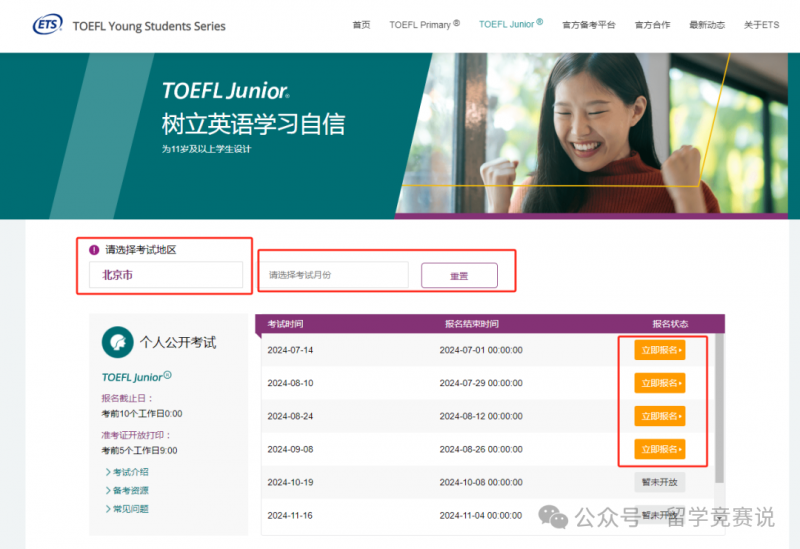Click the exam table vertical scrollbar

click(719, 408)
